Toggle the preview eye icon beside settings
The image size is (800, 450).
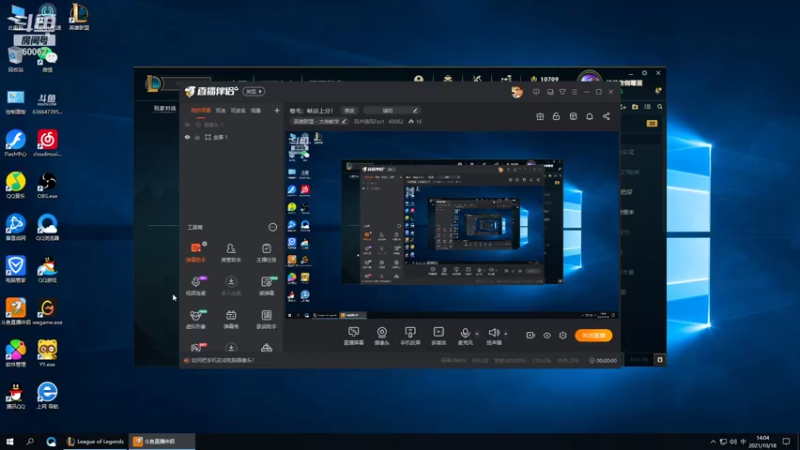click(547, 335)
